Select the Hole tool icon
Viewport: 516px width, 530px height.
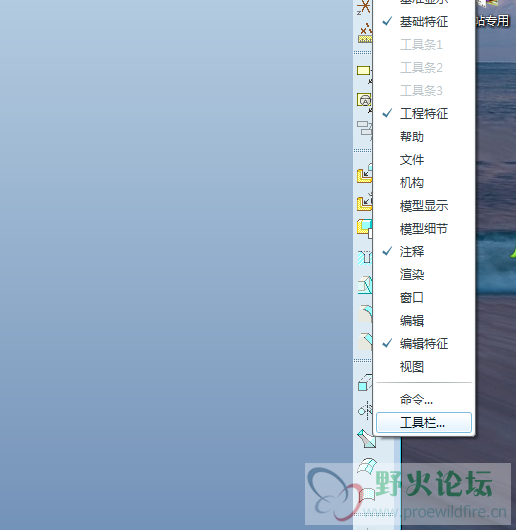tap(365, 258)
